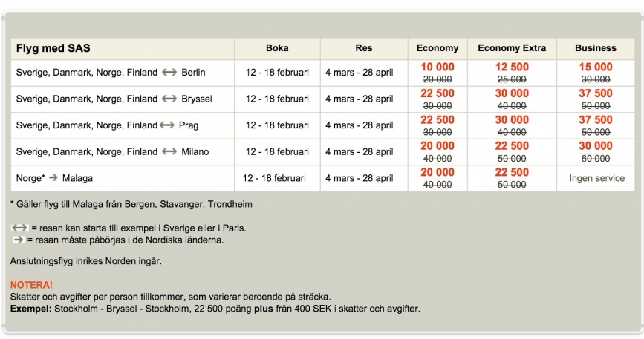Viewport: 644px width, 339px height.
Task: Click the two-way arrow icon in Bryssel row
Action: 169,99
